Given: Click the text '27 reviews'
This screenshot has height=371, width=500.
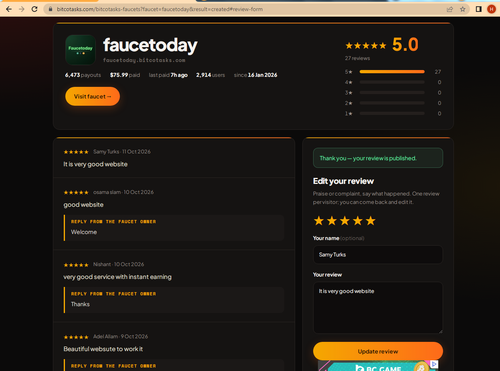Looking at the screenshot, I should click(x=357, y=58).
